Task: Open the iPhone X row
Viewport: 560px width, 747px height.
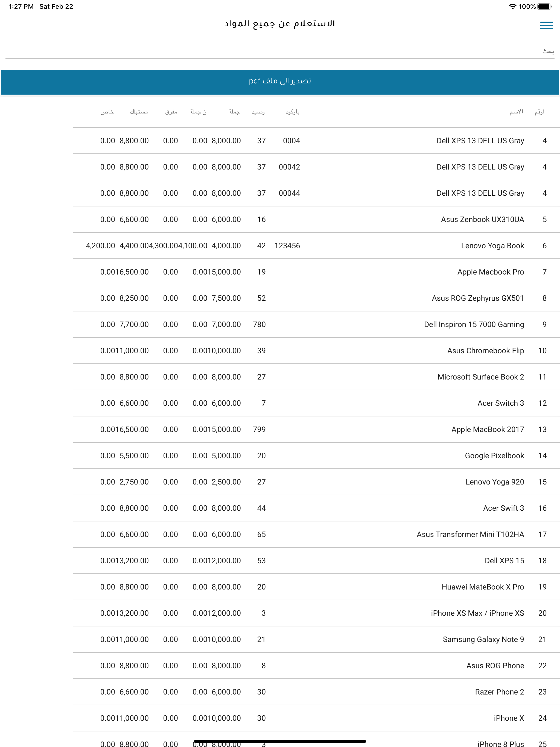Action: 316,718
